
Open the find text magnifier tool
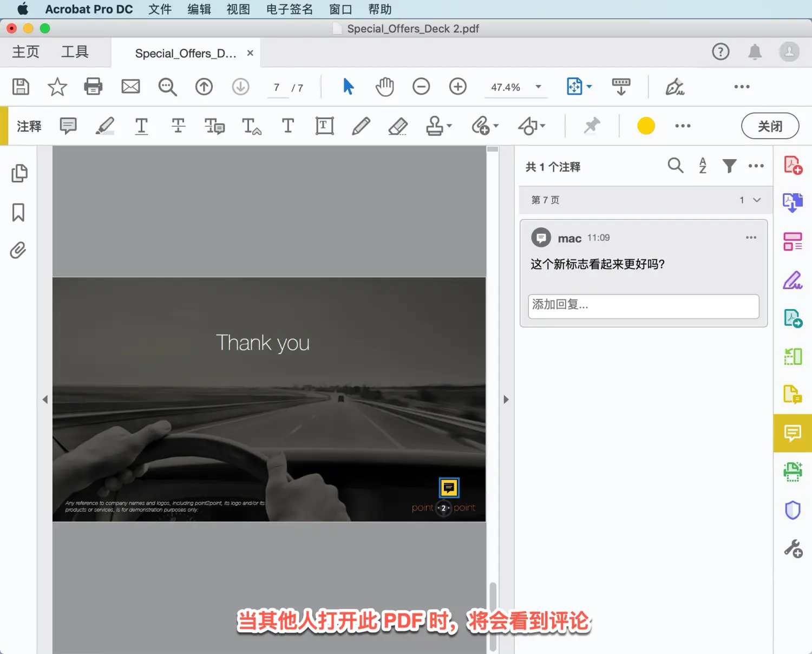pos(167,87)
